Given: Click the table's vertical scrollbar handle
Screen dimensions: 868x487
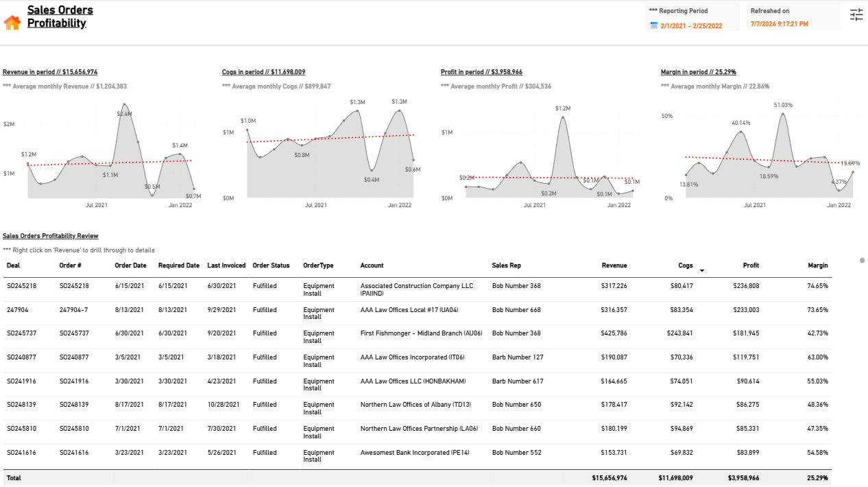Looking at the screenshot, I should (862, 261).
